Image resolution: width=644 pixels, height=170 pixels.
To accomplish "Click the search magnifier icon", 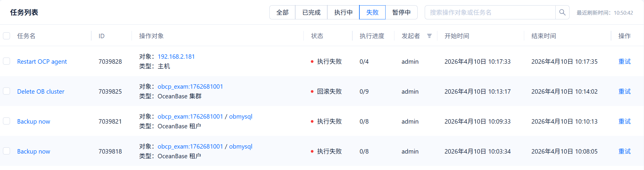I will [562, 12].
